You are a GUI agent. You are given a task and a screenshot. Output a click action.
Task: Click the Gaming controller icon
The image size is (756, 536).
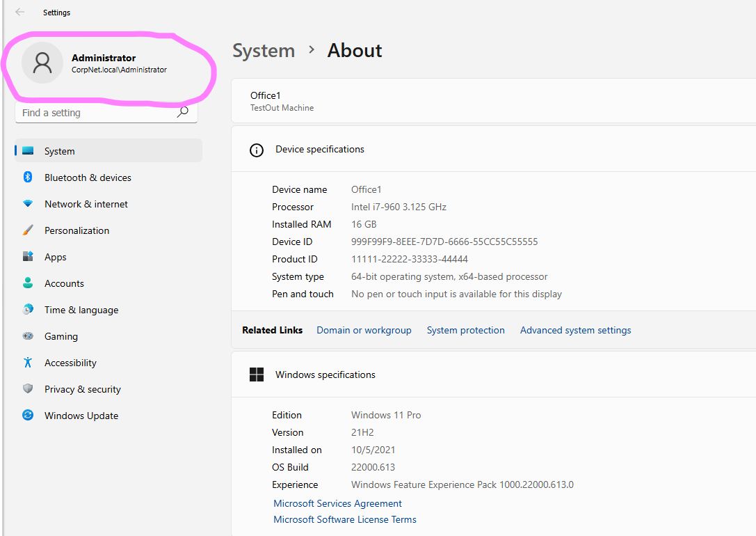click(28, 336)
